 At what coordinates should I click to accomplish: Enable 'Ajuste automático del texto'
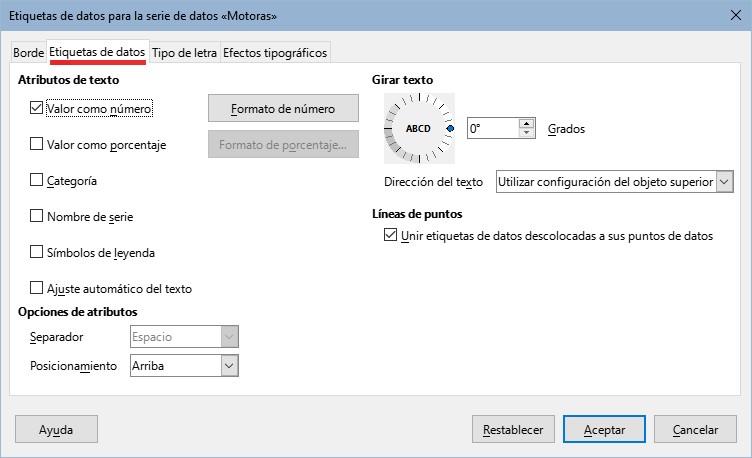(38, 288)
